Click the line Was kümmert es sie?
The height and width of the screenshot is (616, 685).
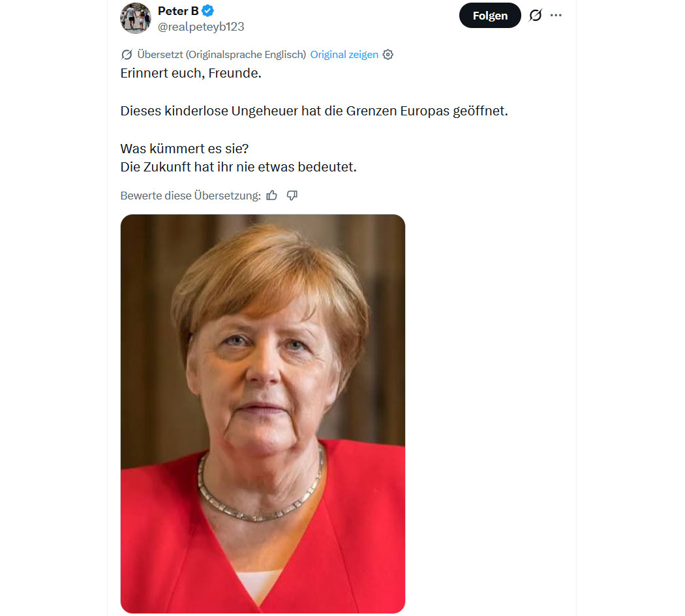click(185, 149)
